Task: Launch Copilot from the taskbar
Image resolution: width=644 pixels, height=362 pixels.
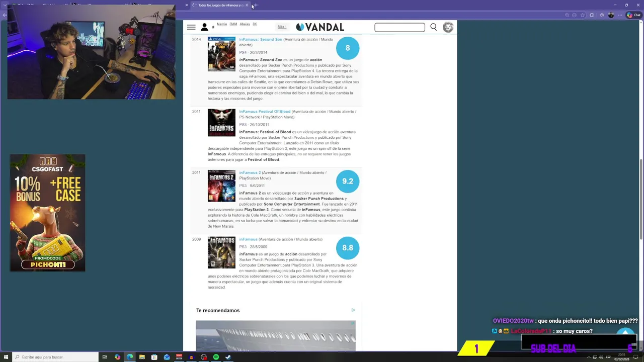Action: click(117, 357)
